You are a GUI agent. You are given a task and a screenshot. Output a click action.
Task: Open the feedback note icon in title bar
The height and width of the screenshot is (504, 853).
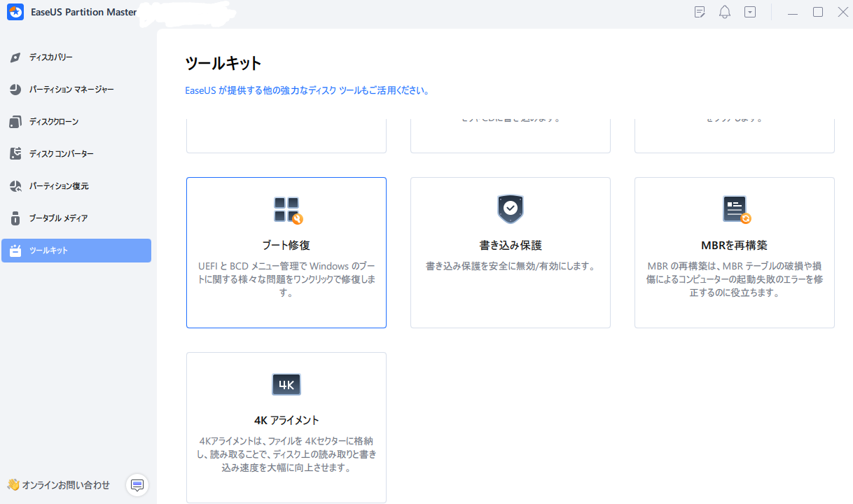click(x=699, y=12)
